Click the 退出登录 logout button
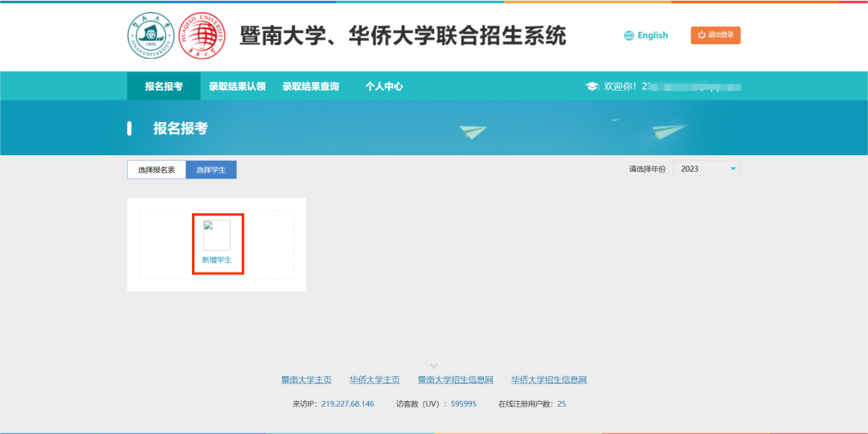The width and height of the screenshot is (868, 434). click(715, 35)
